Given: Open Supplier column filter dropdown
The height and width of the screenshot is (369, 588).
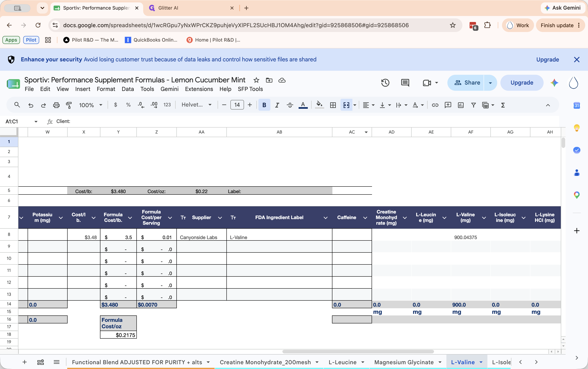Looking at the screenshot, I should 220,218.
